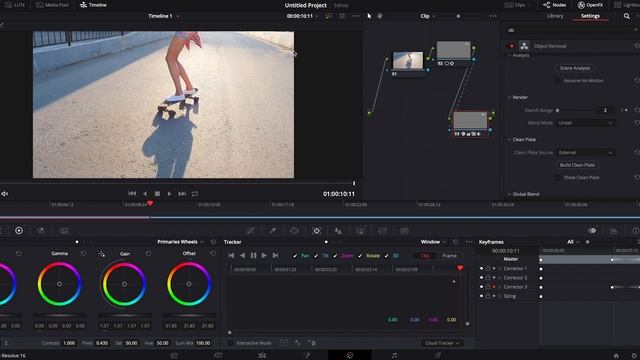Click the Gamma color wheel center

60,284
